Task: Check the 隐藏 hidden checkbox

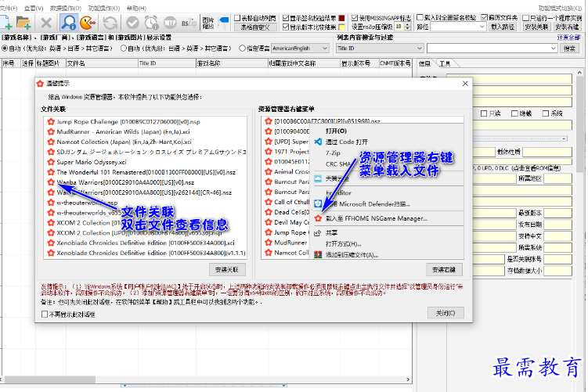Action: pos(514,113)
